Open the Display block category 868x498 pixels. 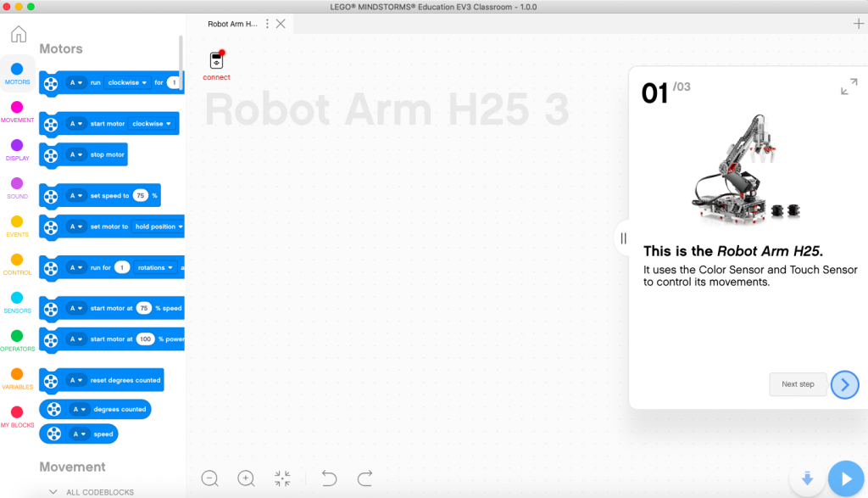(x=18, y=147)
